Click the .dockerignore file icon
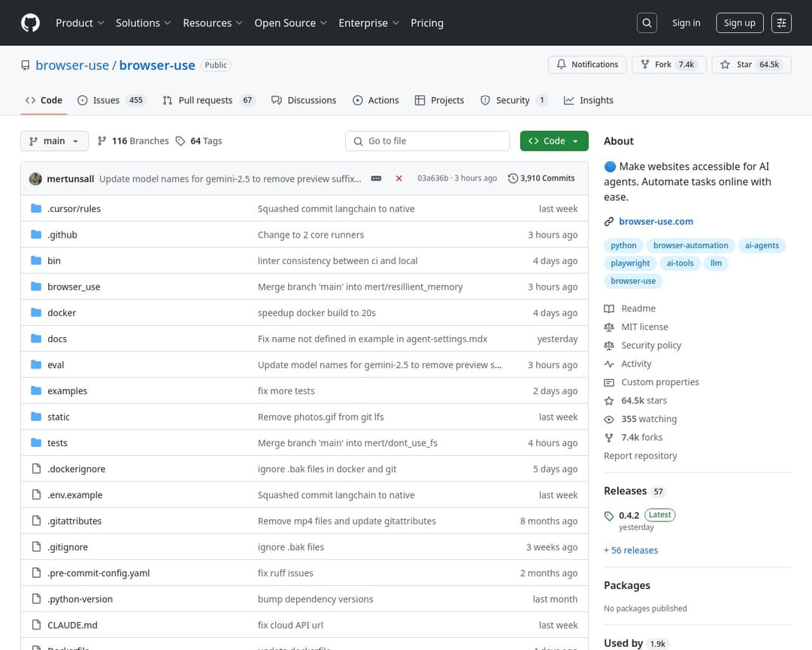Viewport: 812px width, 650px height. coord(36,469)
